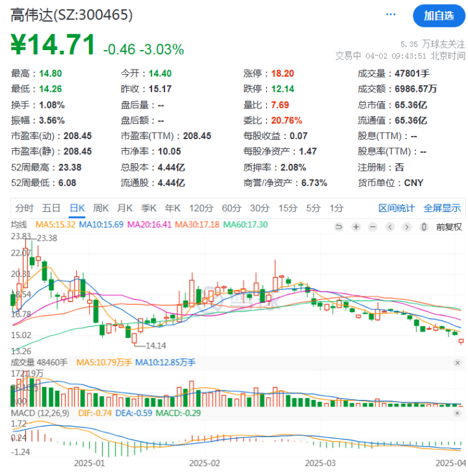Switch to the 5分 interval tab
The height and width of the screenshot is (476, 468).
pyautogui.click(x=313, y=208)
